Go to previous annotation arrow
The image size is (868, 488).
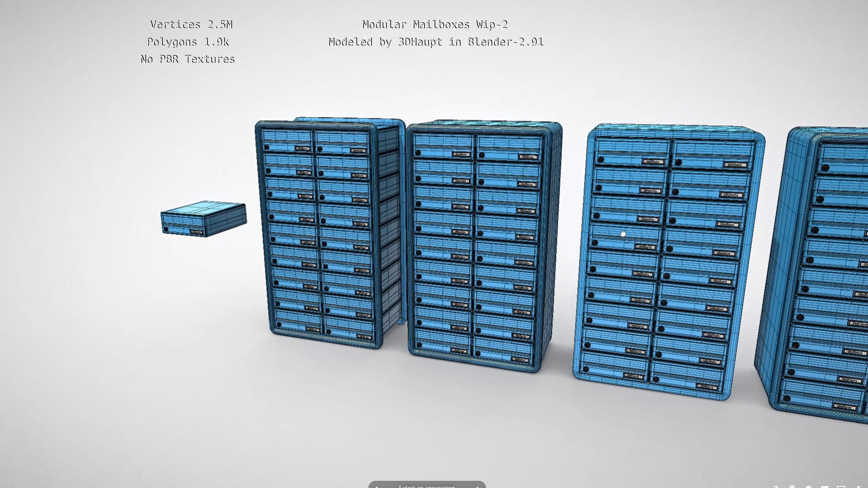pos(376,487)
